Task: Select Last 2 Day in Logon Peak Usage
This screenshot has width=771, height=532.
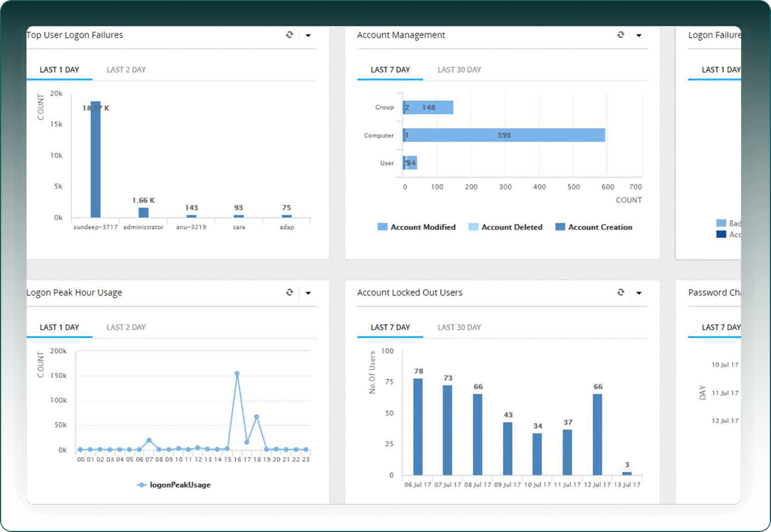Action: [126, 327]
